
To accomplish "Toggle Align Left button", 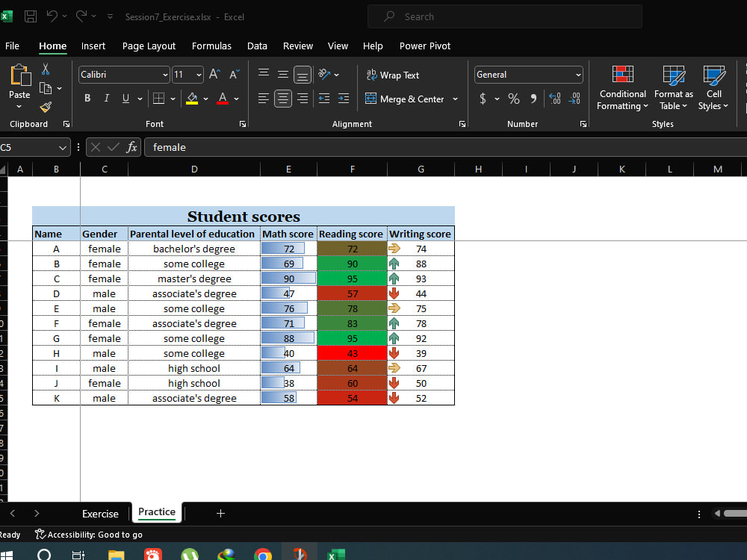I will point(264,99).
